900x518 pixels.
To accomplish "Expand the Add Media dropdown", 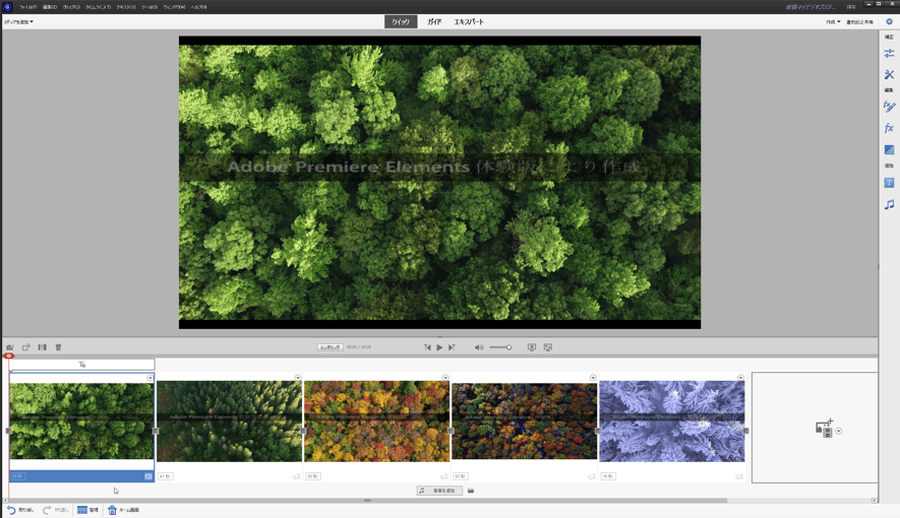I will [18, 22].
